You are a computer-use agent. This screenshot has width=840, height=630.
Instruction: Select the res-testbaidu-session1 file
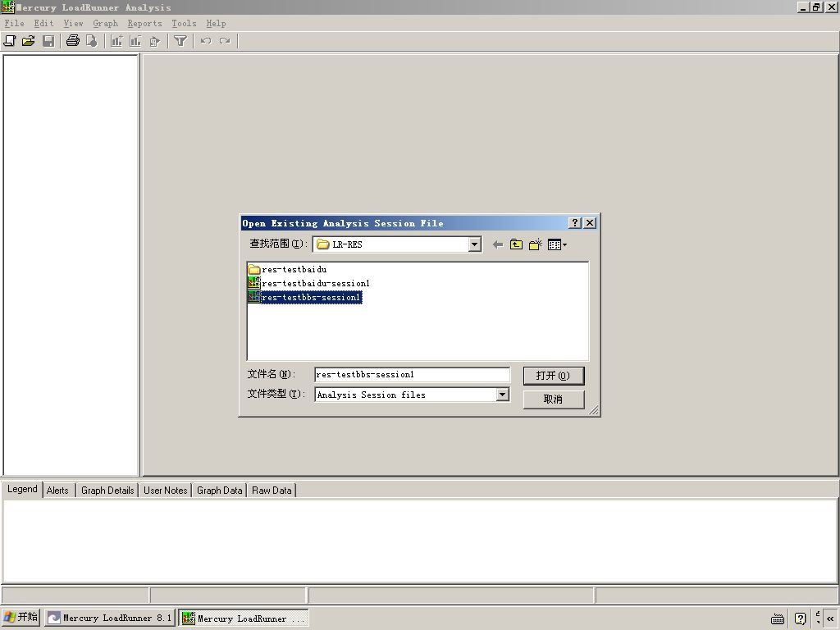pos(309,283)
